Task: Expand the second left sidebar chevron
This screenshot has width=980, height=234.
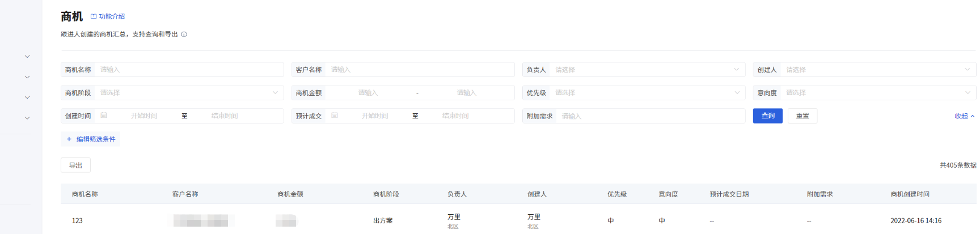Action: (27, 77)
